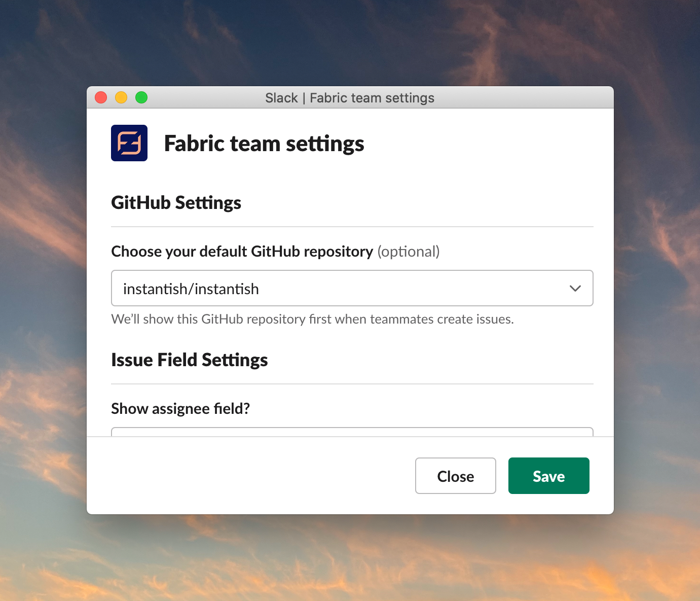Click the 'Slack | Fabric team settings' title bar
700x601 pixels.
[350, 98]
